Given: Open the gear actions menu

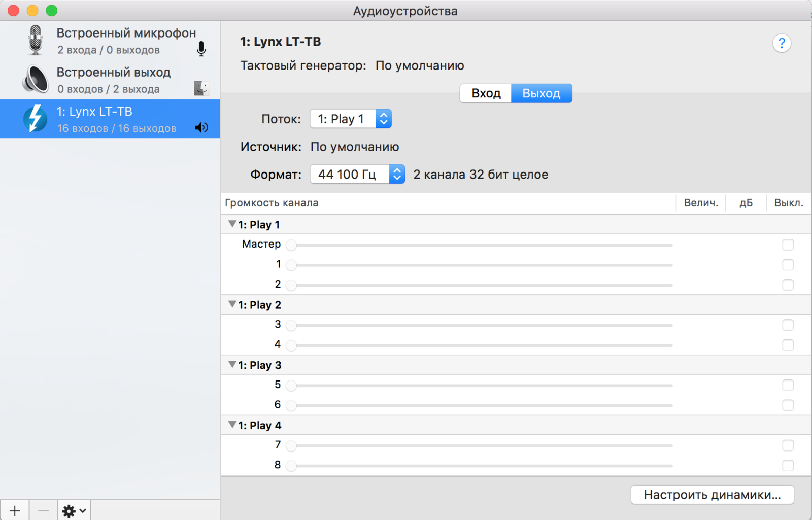Looking at the screenshot, I should [x=74, y=510].
